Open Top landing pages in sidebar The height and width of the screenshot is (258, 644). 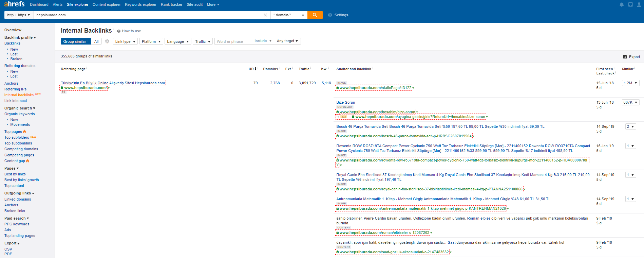point(20,236)
